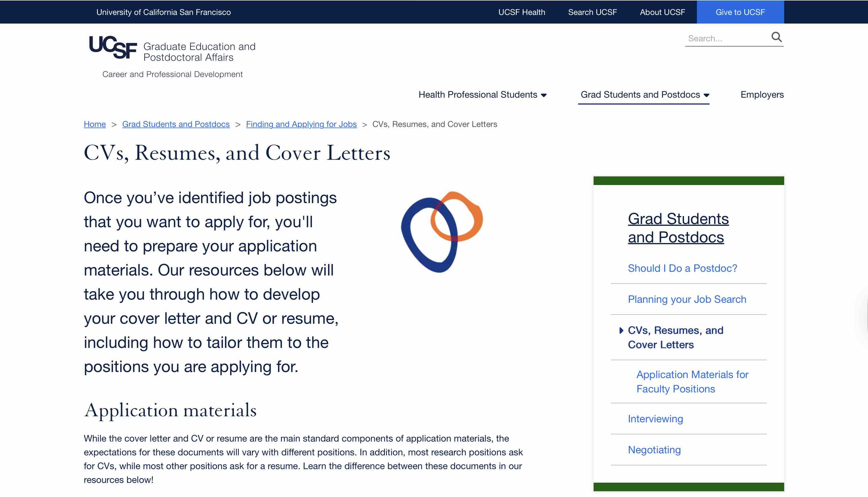Viewport: 868px width, 497px height.
Task: Collapse the CVs, Resumes, and Cover Letters sidebar triangle
Action: pyautogui.click(x=621, y=330)
